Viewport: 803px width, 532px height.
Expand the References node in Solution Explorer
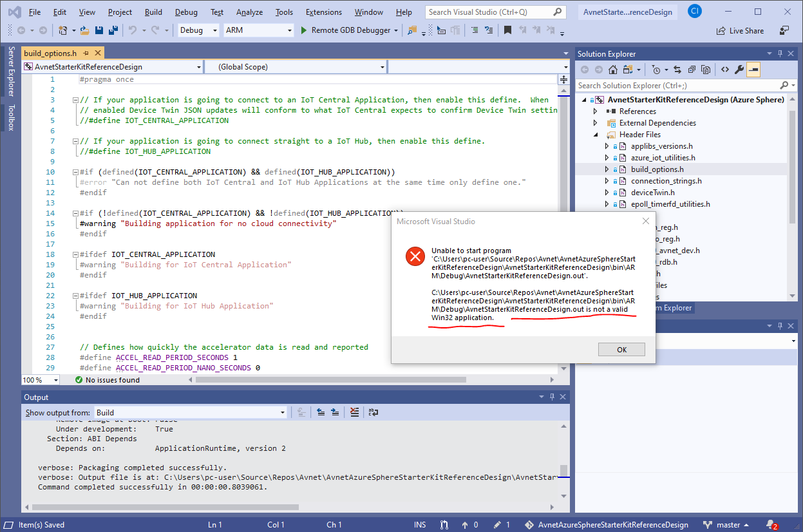[x=595, y=111]
